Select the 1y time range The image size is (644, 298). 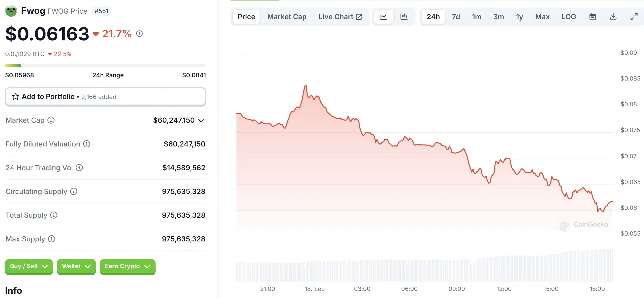519,17
